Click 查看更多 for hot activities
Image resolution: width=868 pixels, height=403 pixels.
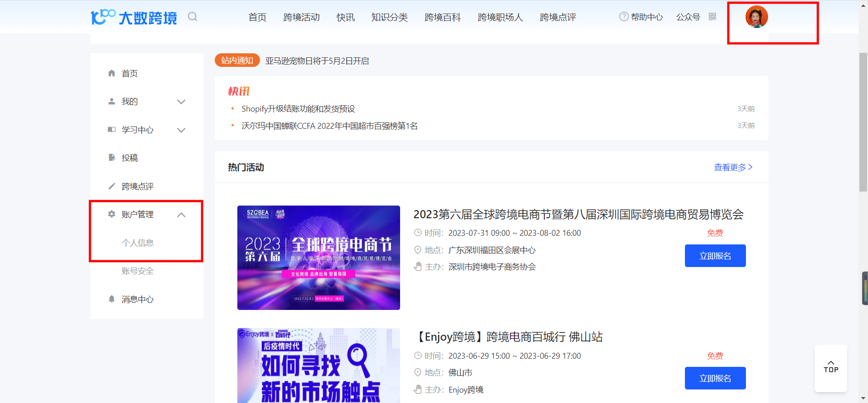tap(733, 167)
